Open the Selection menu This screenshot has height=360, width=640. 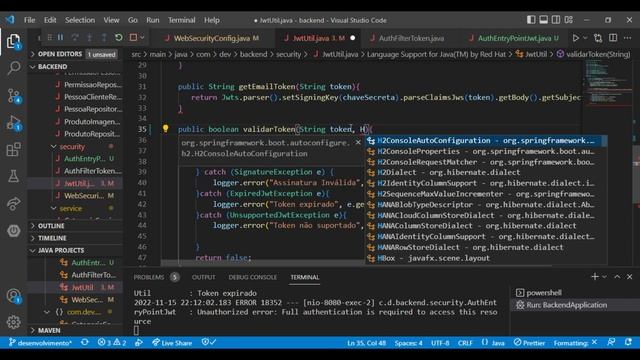(80, 20)
